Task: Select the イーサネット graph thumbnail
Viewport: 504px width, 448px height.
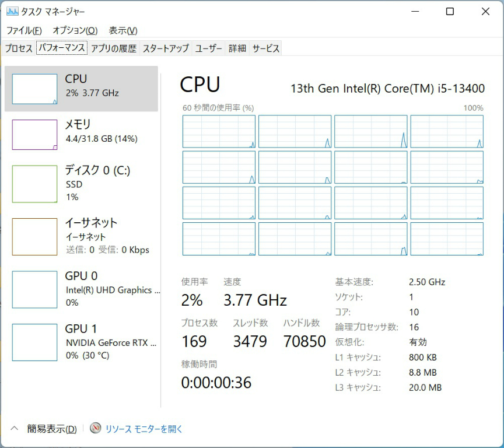Action: click(x=35, y=236)
